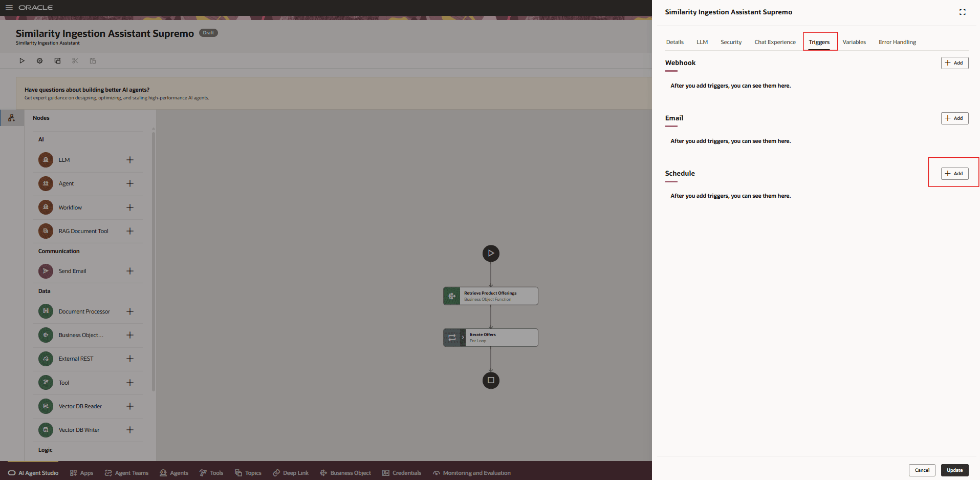
Task: Click the Send Email node icon
Action: coord(46,270)
